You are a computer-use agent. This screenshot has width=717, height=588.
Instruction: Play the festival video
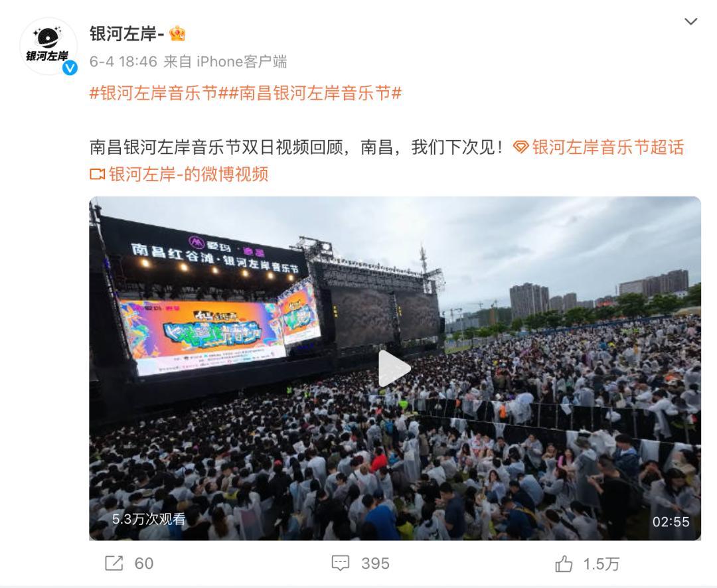(394, 368)
